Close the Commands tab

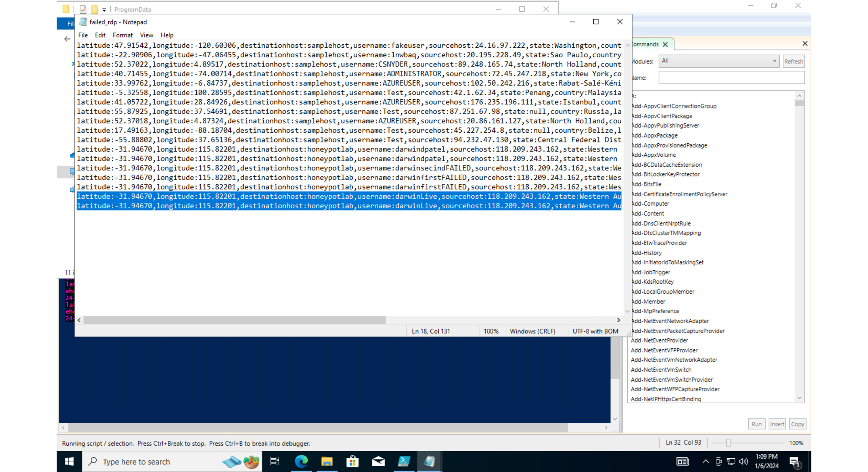coord(665,44)
